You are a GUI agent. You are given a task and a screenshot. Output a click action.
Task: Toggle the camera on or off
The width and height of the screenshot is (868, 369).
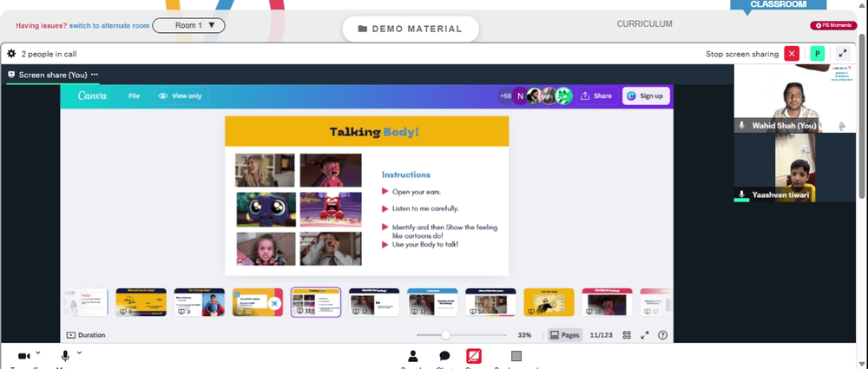[x=23, y=356]
